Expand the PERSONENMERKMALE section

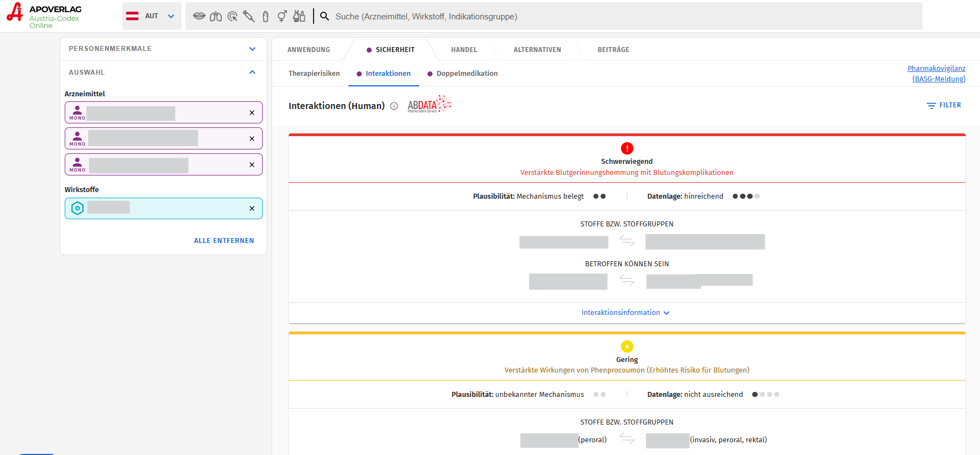pyautogui.click(x=163, y=49)
